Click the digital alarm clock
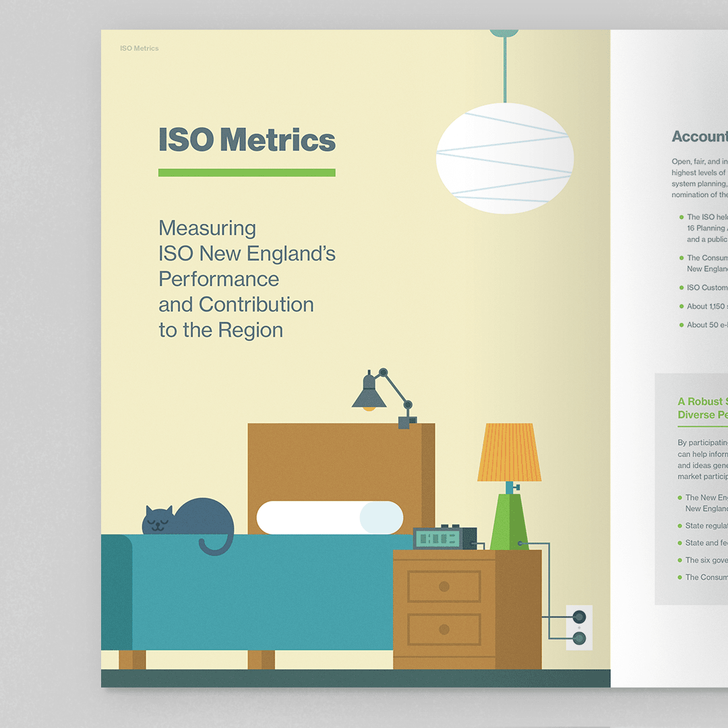 [x=445, y=538]
